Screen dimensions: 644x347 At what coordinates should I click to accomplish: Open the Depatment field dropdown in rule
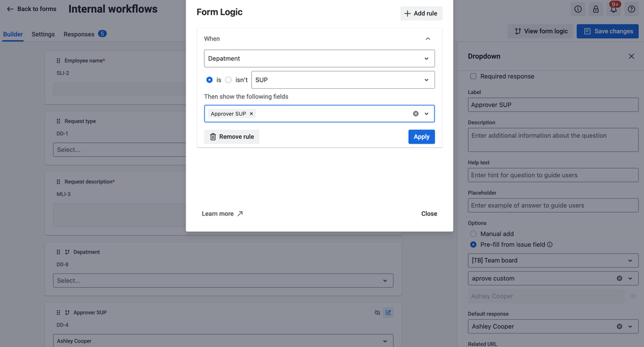[x=319, y=59]
